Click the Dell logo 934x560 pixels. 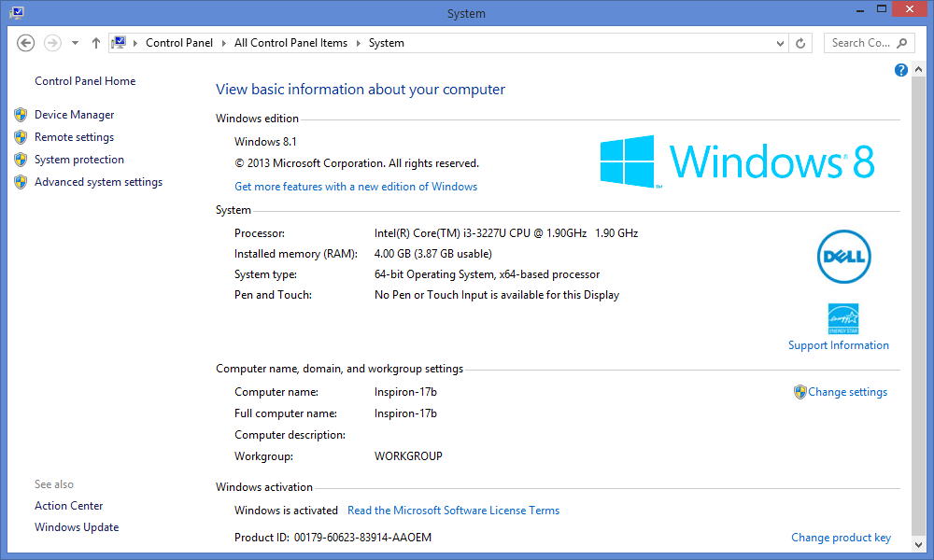click(843, 256)
